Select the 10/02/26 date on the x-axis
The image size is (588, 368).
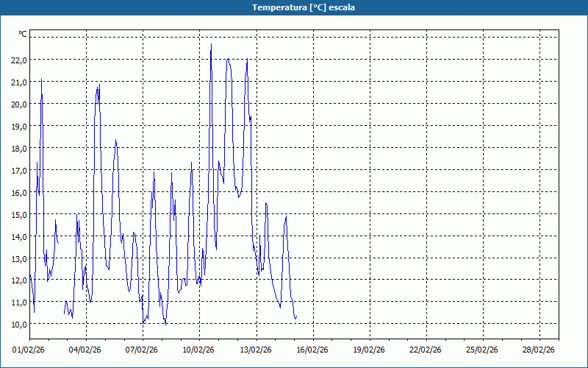198,350
